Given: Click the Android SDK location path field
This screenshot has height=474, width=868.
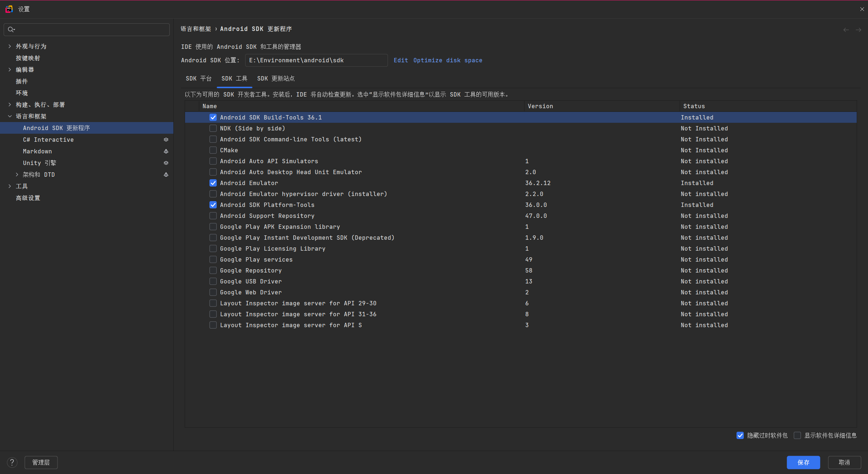Looking at the screenshot, I should [316, 60].
